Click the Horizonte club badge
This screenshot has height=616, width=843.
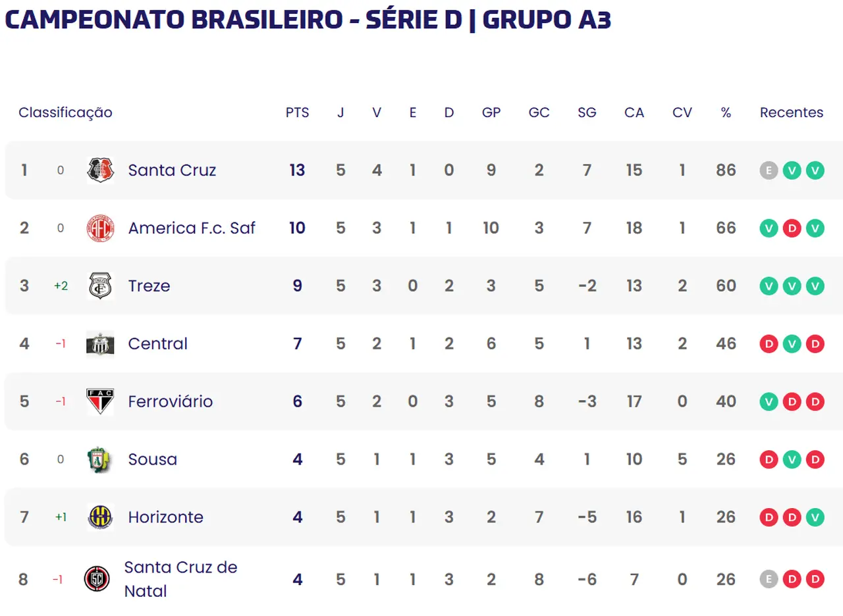click(x=100, y=517)
